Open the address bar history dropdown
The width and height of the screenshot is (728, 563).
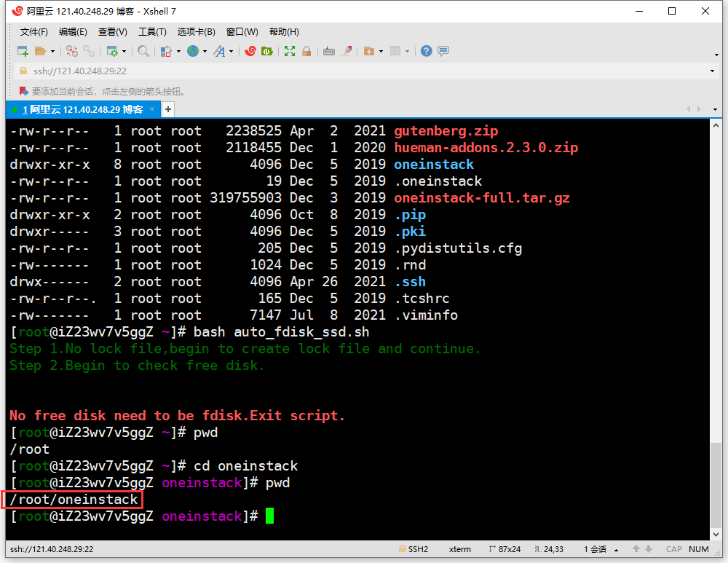713,71
